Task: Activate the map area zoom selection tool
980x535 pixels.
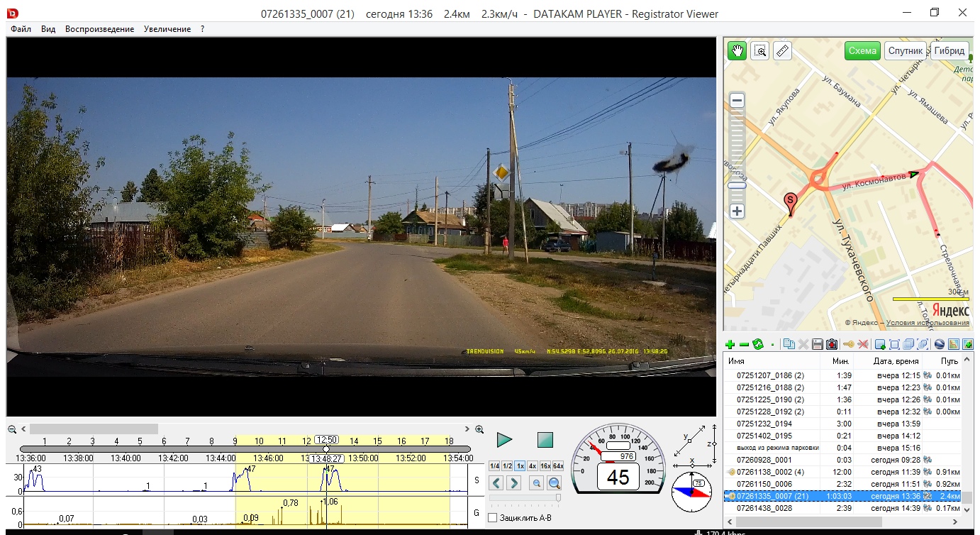Action: coord(760,51)
